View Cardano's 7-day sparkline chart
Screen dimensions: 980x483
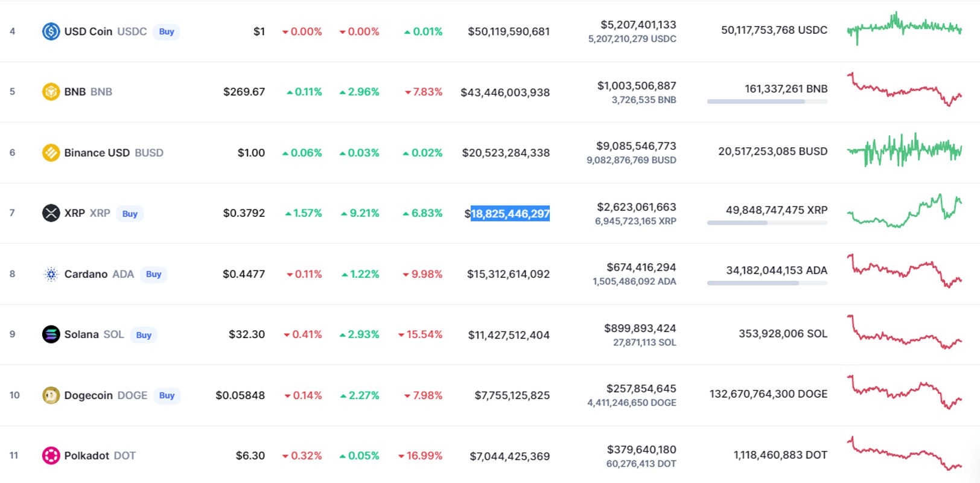point(904,271)
